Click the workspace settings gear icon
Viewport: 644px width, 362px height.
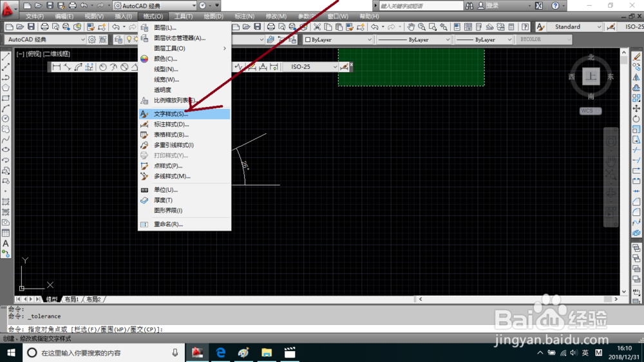(91, 39)
